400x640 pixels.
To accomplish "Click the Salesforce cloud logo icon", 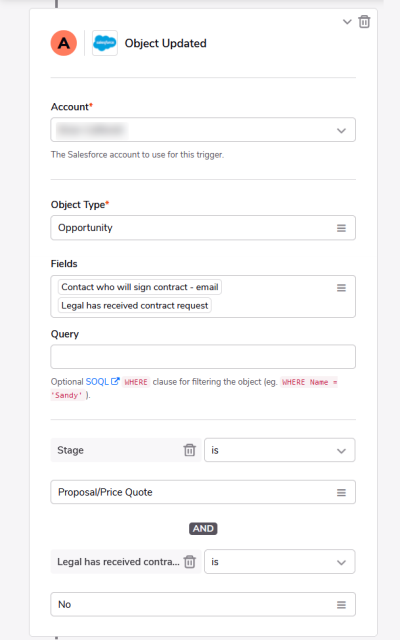I will (105, 43).
